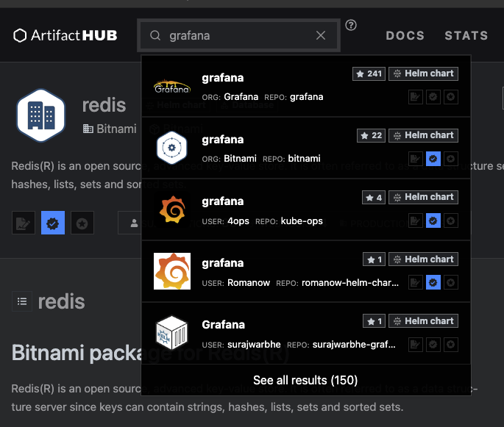Screen dimensions: 504x427
Task: Click the redis package building logo
Action: coord(41,115)
